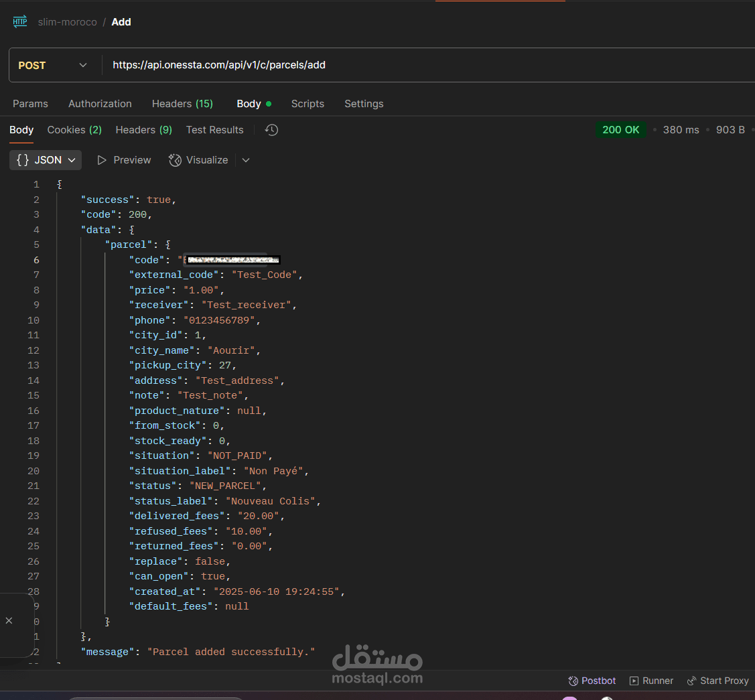The image size is (755, 700).
Task: Open Postbot from the status bar
Action: [x=592, y=681]
